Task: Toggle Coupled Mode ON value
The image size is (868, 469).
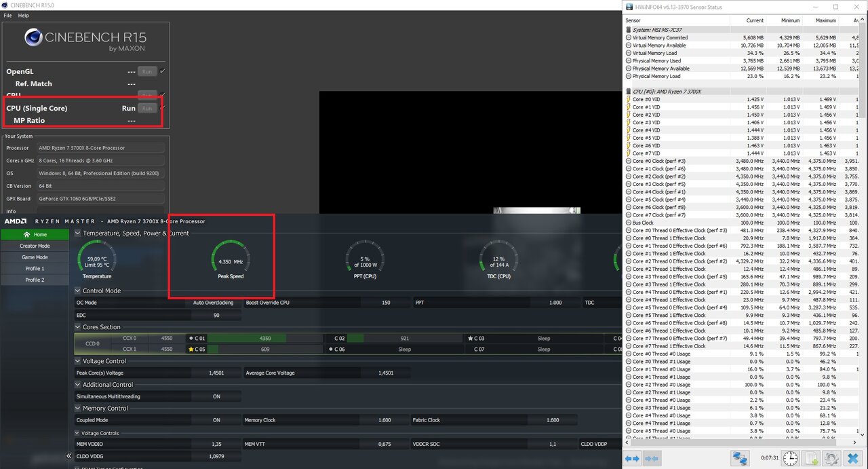Action: point(216,420)
